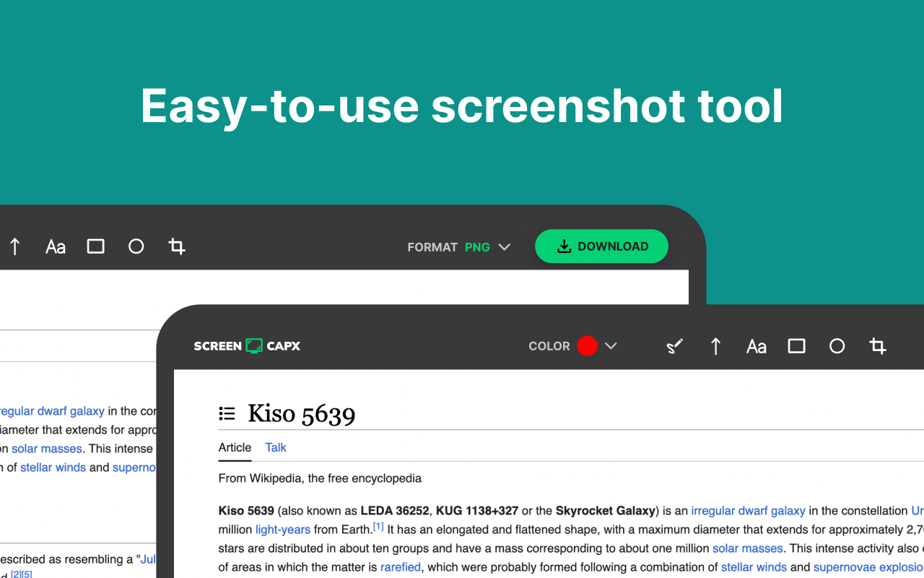Click the red color swatch
This screenshot has width=924, height=578.
588,346
